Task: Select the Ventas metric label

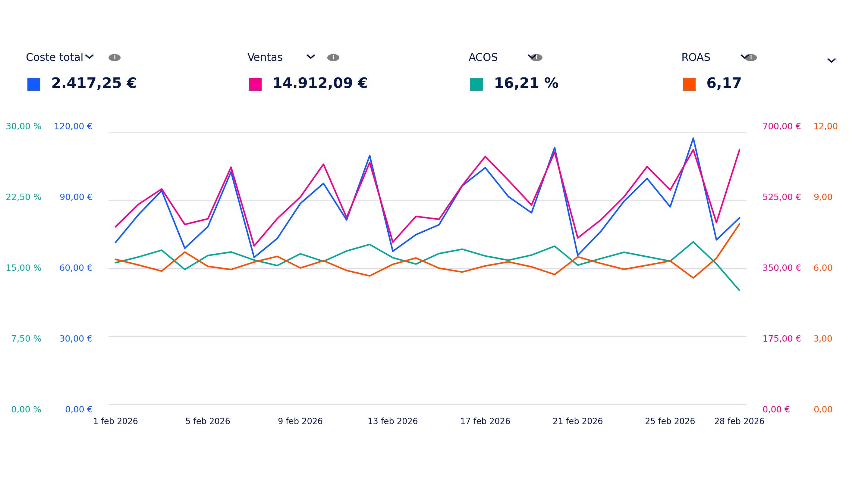Action: (x=265, y=58)
